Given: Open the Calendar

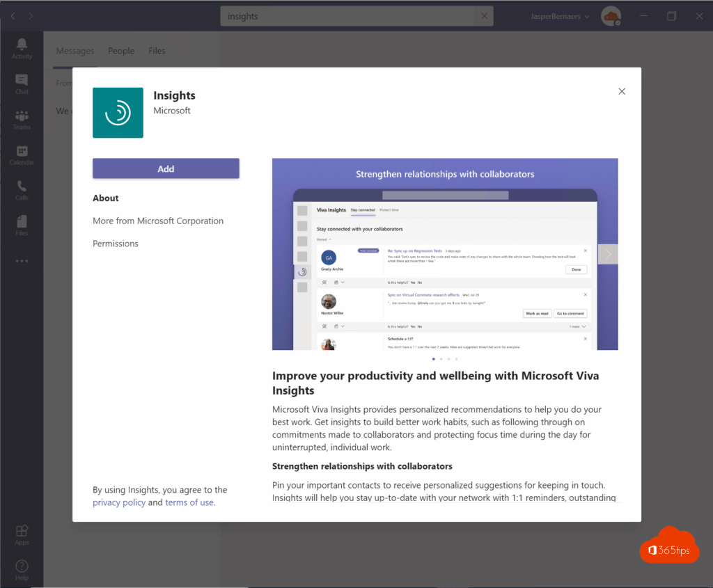Looking at the screenshot, I should click(x=21, y=154).
